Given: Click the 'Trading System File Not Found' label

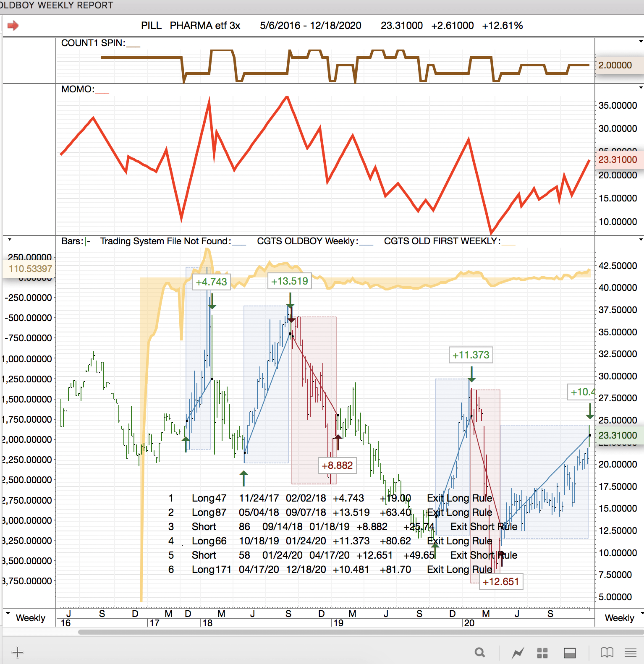Looking at the screenshot, I should (x=165, y=241).
